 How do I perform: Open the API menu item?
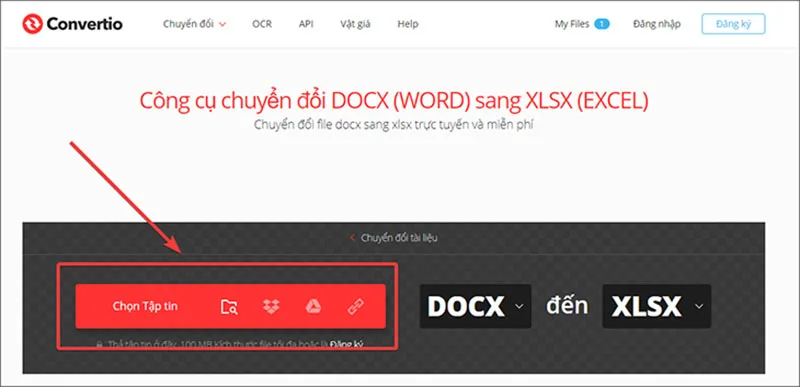coord(306,24)
